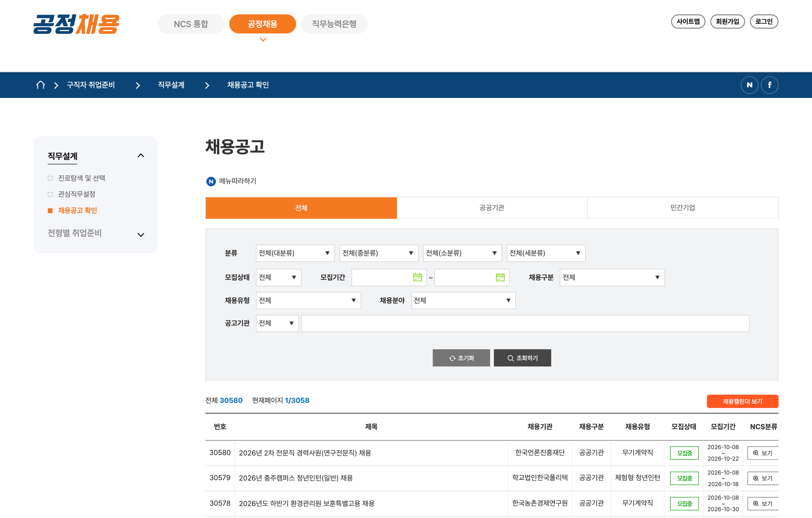View NCS분류 for posting 30580
This screenshot has height=518, width=812.
(763, 453)
